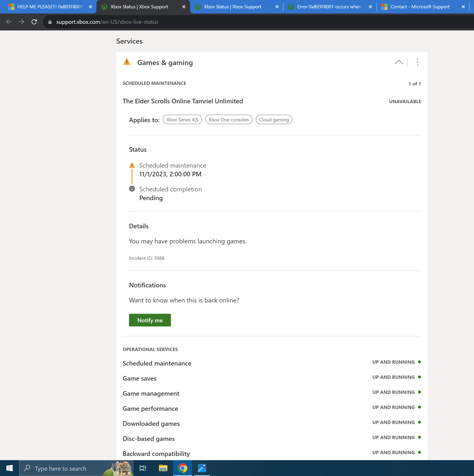Click the Scheduled completion checkmark icon
This screenshot has width=474, height=476.
132,189
